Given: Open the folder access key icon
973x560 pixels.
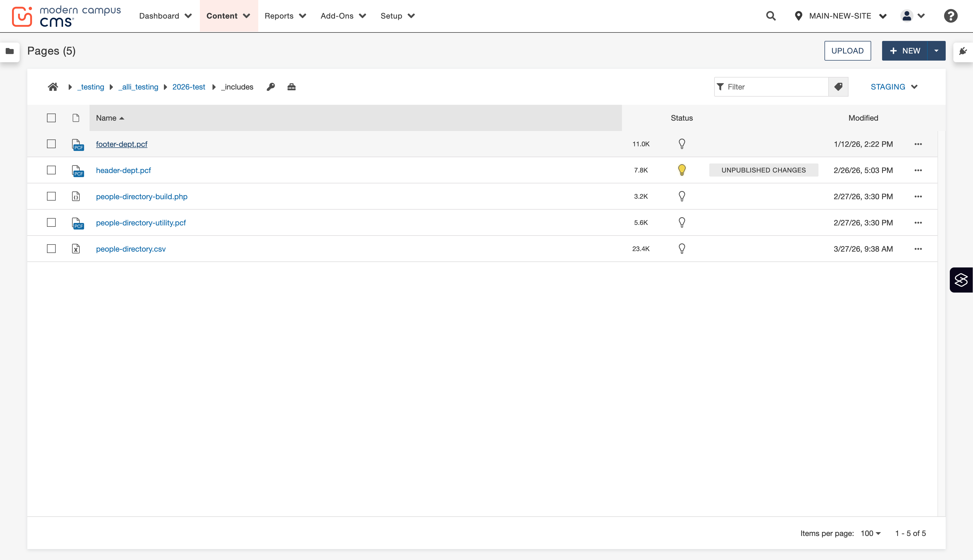Looking at the screenshot, I should click(x=271, y=87).
